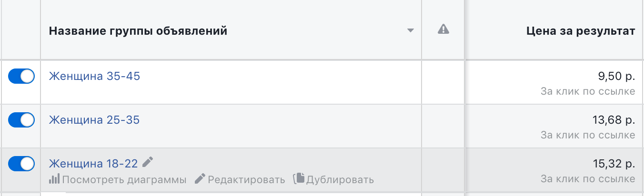Disable the Женщина 25-35 ad set switch
Viewport: 644px width, 196px height.
[21, 120]
